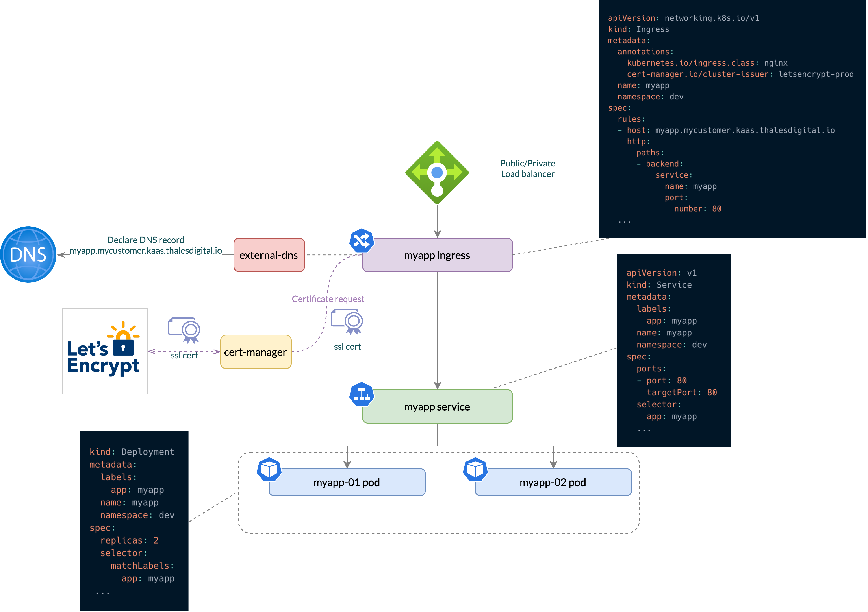The image size is (868, 612).
Task: Click the Public/Private Load balancer label
Action: [x=528, y=169]
